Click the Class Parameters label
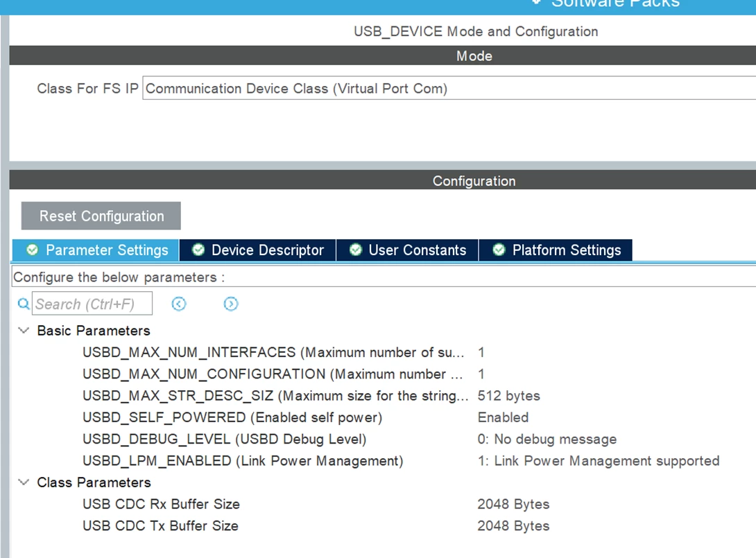 click(94, 482)
